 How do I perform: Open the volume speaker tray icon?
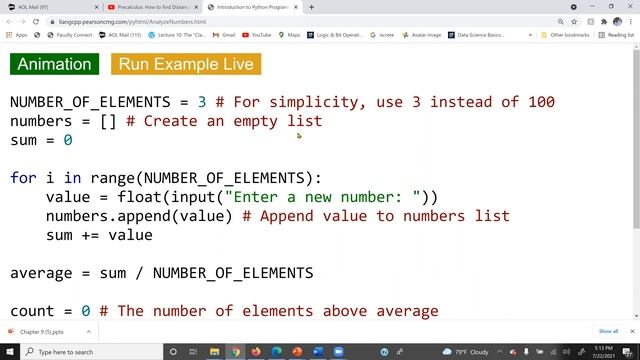tap(566, 352)
